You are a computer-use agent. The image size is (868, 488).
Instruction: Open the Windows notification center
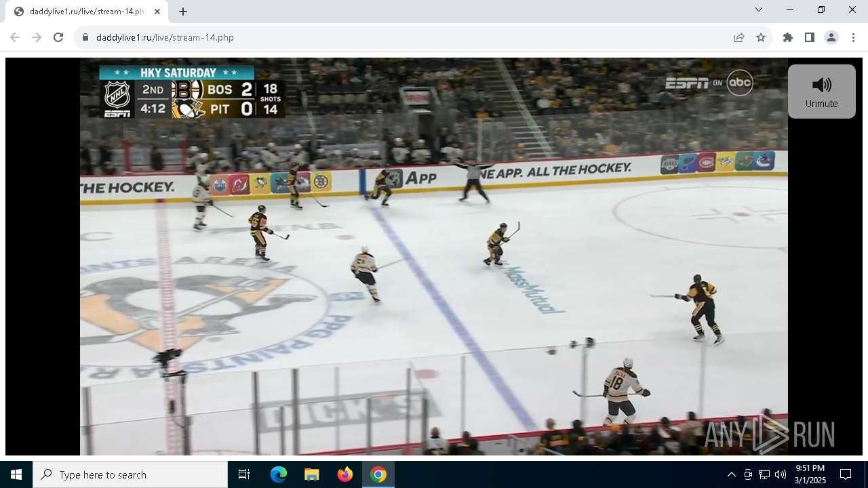pos(846,474)
